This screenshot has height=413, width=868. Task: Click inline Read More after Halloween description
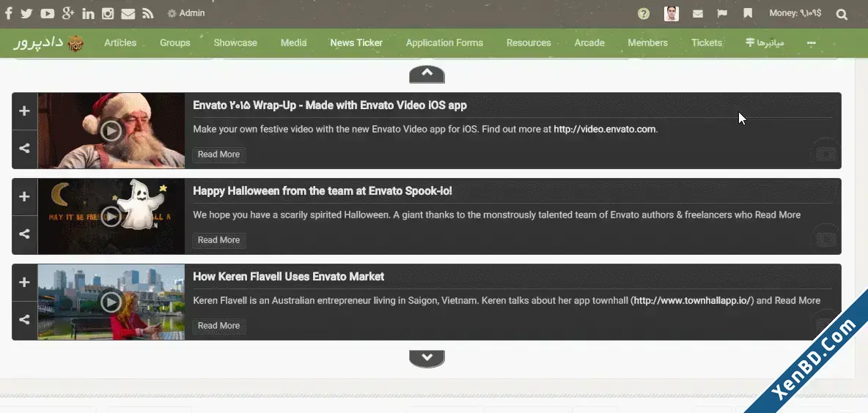pyautogui.click(x=778, y=215)
